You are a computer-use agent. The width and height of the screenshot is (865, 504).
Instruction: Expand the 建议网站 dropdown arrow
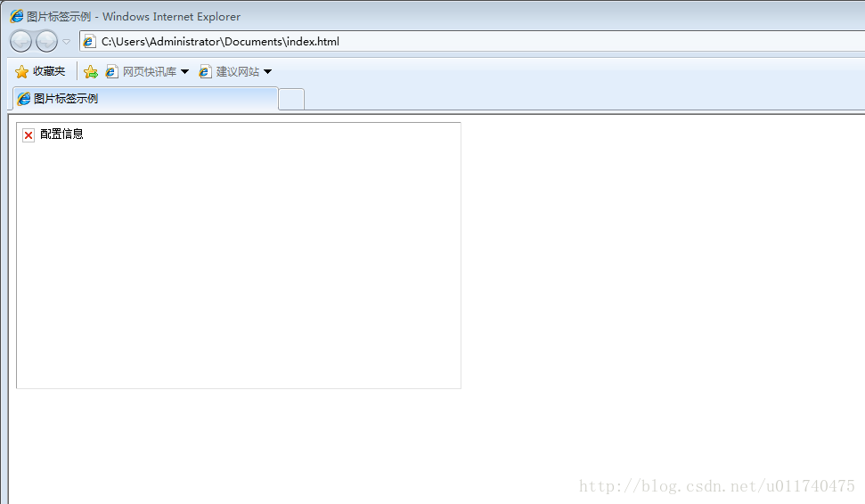click(267, 72)
